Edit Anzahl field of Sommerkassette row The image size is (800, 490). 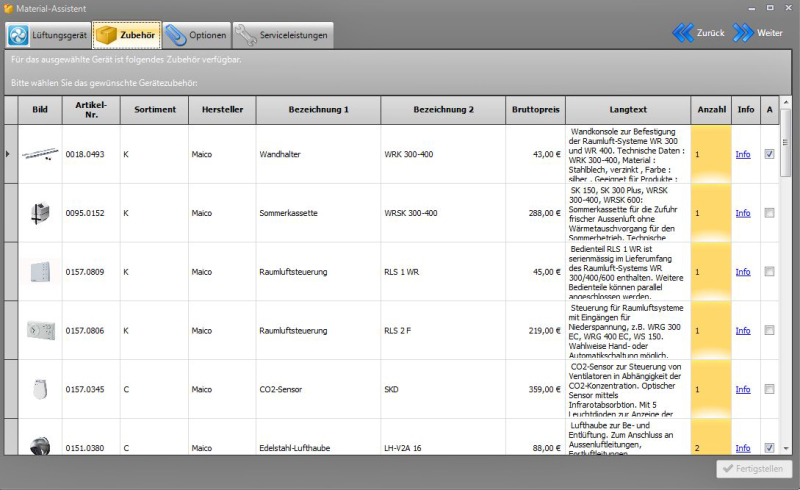pos(711,213)
